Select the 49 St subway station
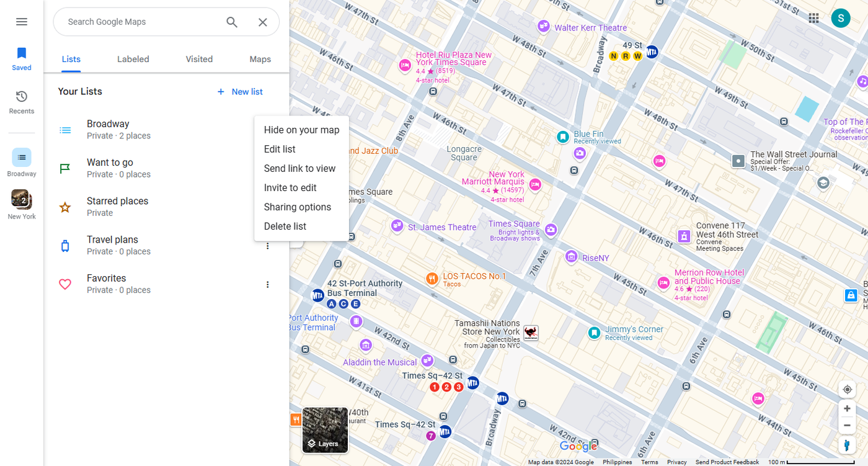 tap(652, 52)
